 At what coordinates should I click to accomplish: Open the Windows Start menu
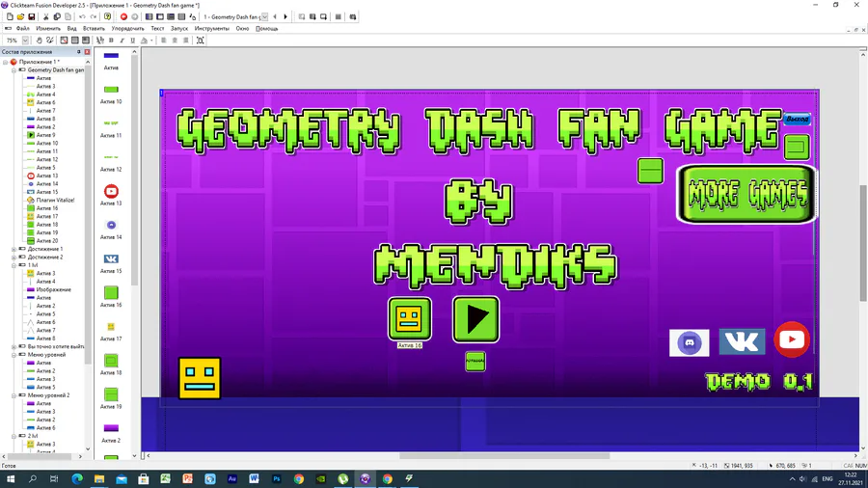pyautogui.click(x=10, y=478)
